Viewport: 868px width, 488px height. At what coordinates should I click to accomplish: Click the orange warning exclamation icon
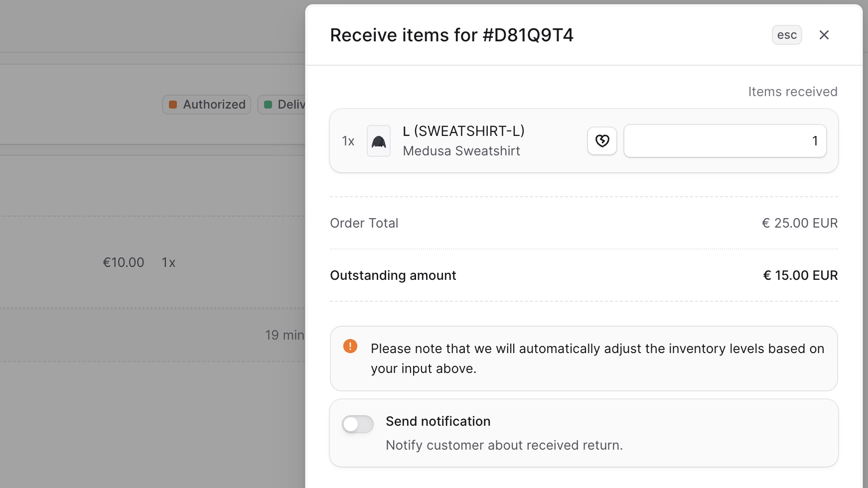350,346
